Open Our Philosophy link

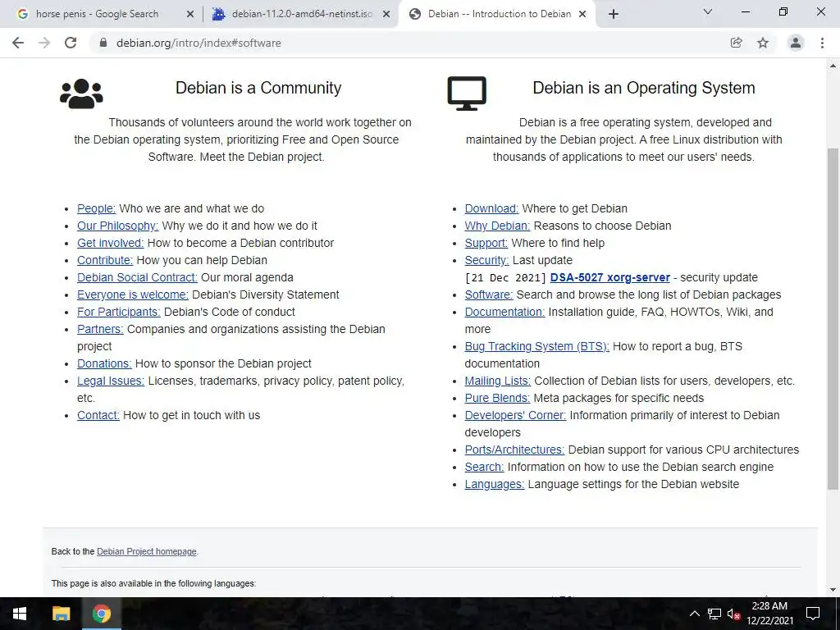[118, 226]
